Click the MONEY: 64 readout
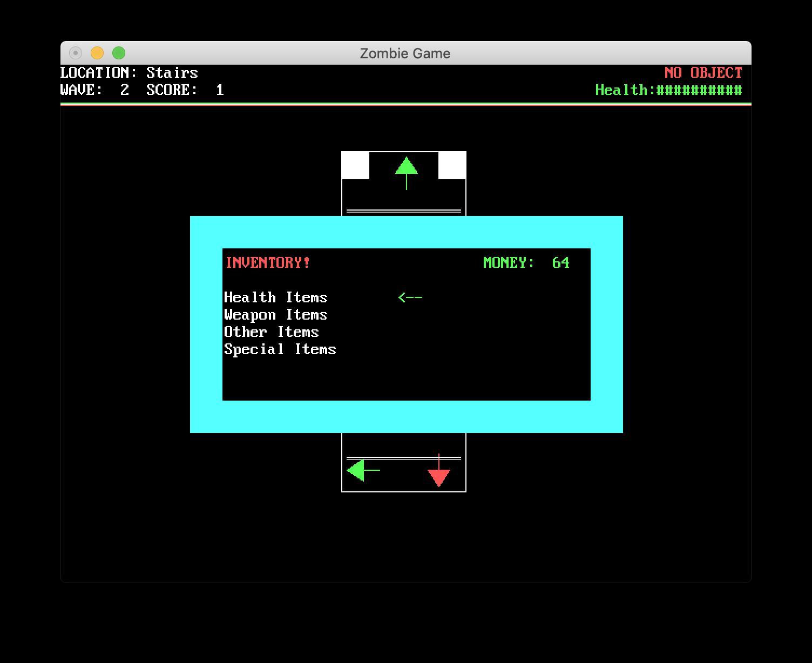The height and width of the screenshot is (663, 812). click(526, 263)
